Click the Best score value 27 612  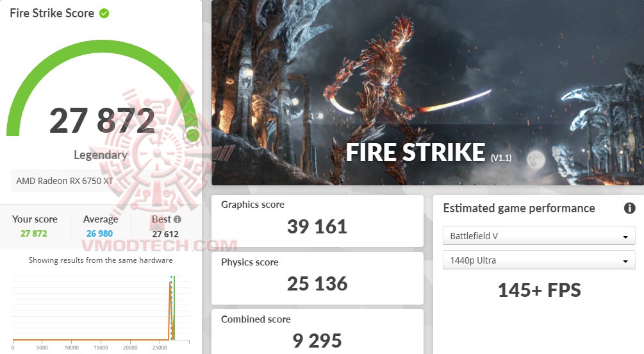[165, 233]
